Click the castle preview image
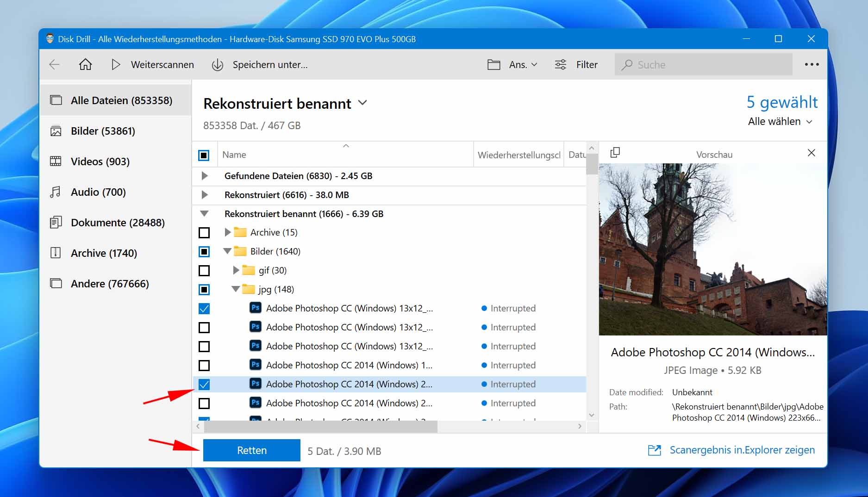868x497 pixels. click(x=712, y=249)
